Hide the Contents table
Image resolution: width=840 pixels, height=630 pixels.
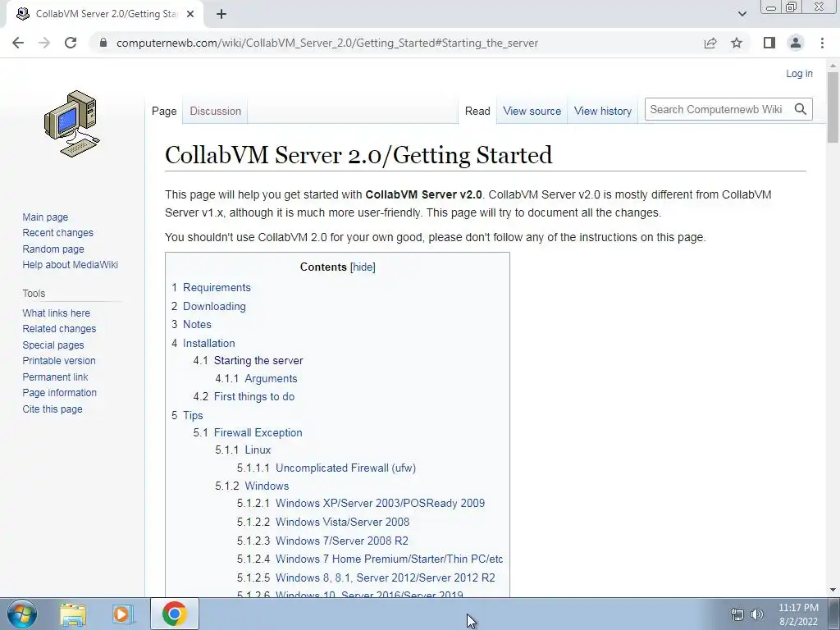(x=363, y=267)
